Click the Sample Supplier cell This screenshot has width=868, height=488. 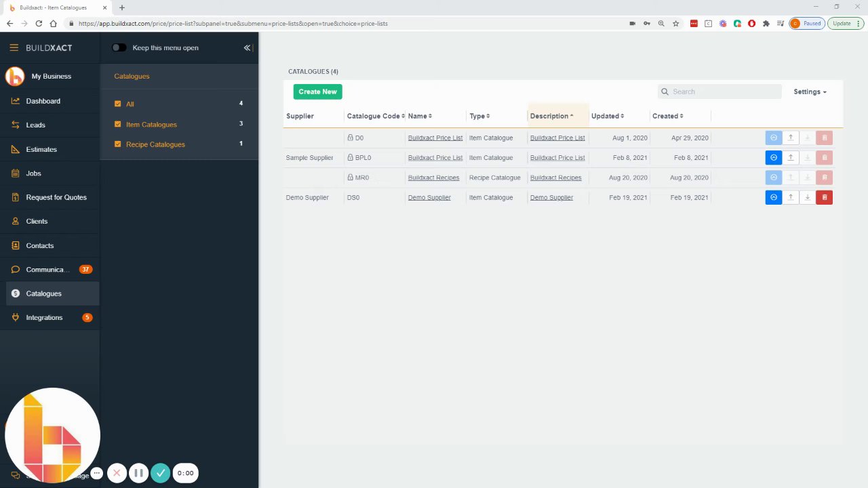[309, 158]
